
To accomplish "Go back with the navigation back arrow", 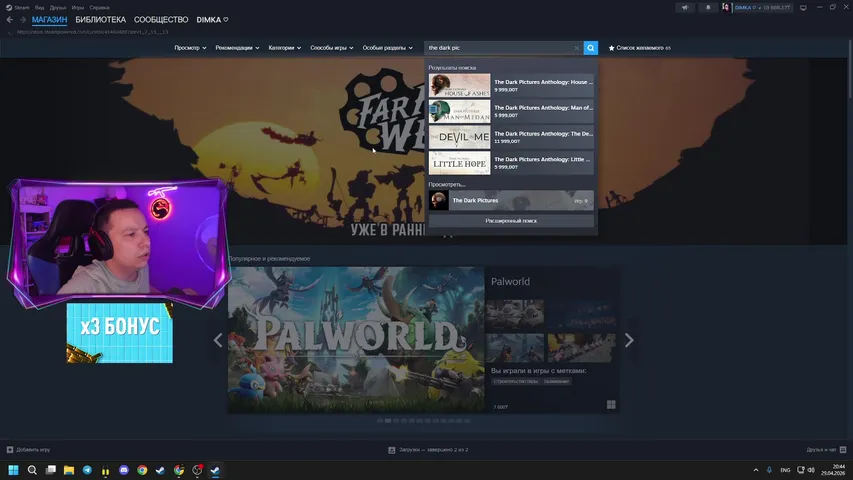I will (10, 20).
